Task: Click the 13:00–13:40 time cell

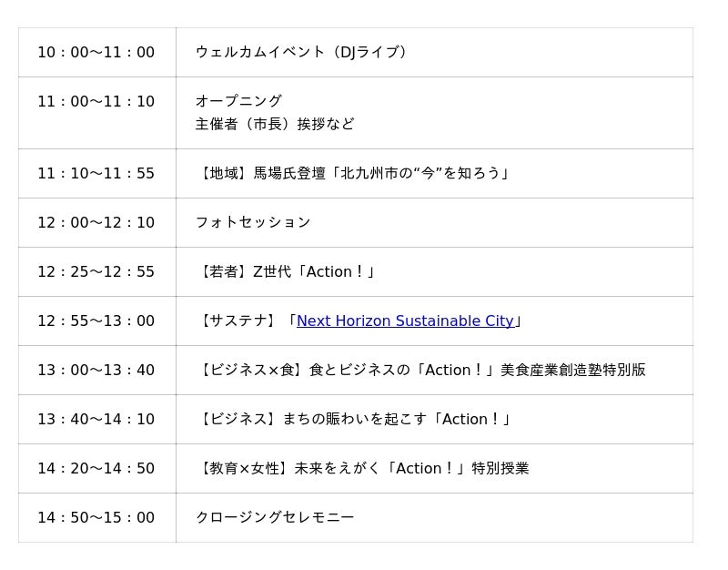Action: (x=96, y=370)
